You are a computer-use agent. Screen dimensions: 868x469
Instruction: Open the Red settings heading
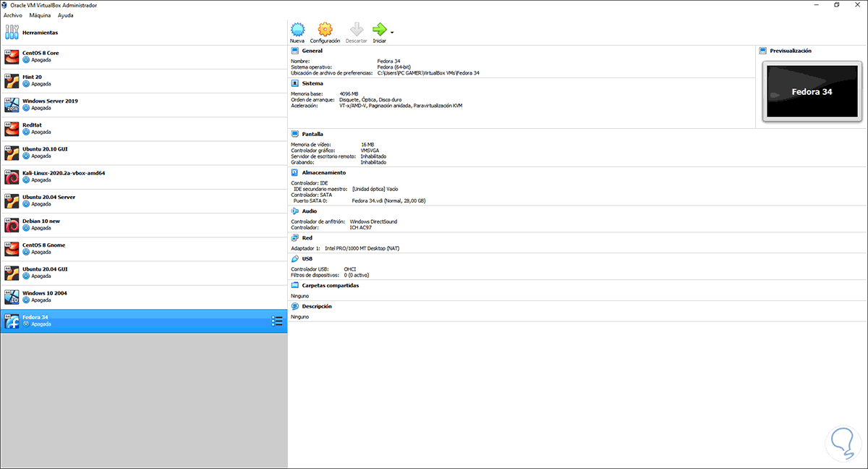click(307, 237)
